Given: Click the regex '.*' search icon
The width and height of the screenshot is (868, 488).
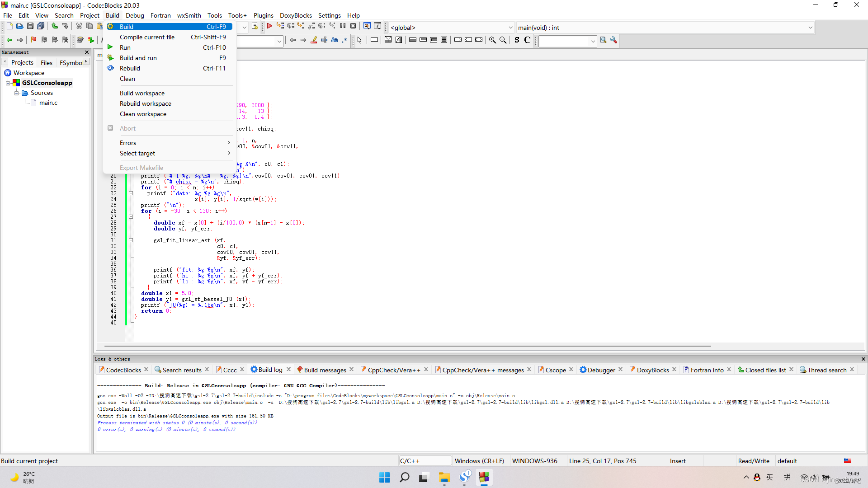Looking at the screenshot, I should click(x=344, y=40).
